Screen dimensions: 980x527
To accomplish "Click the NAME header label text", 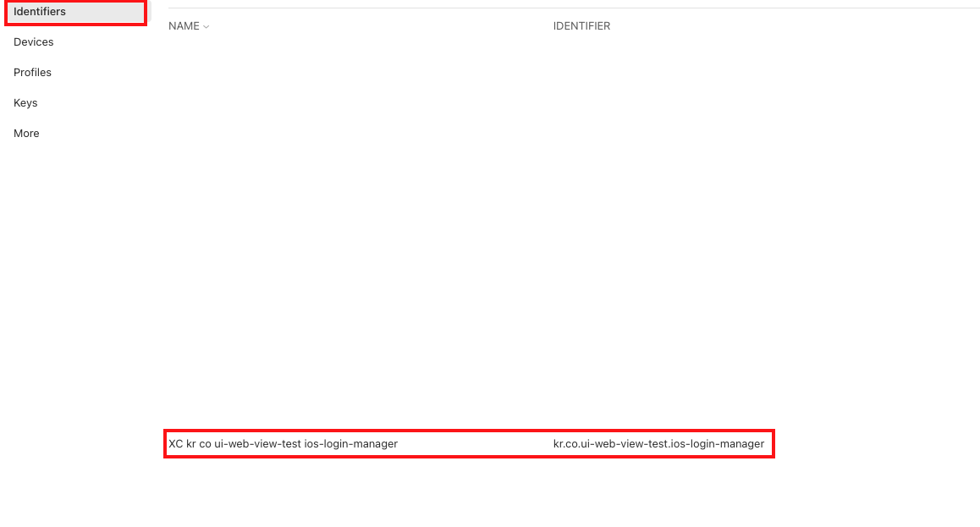I will pos(184,26).
